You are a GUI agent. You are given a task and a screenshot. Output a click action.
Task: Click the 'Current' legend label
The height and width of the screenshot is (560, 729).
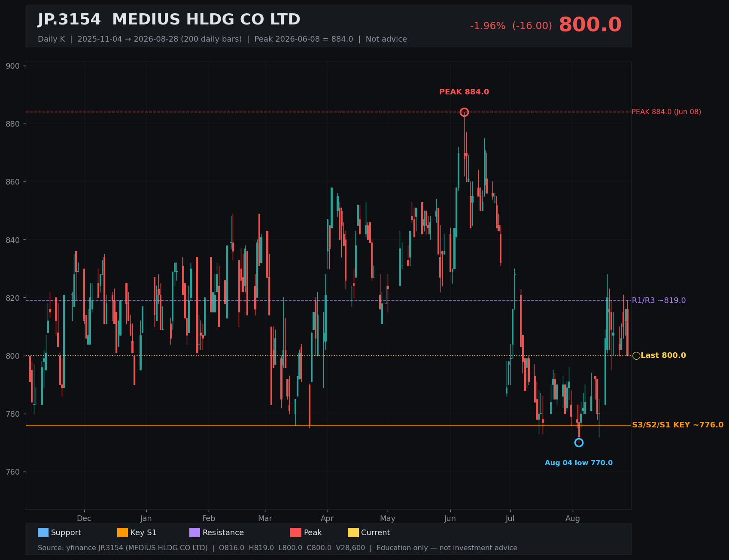tap(376, 533)
